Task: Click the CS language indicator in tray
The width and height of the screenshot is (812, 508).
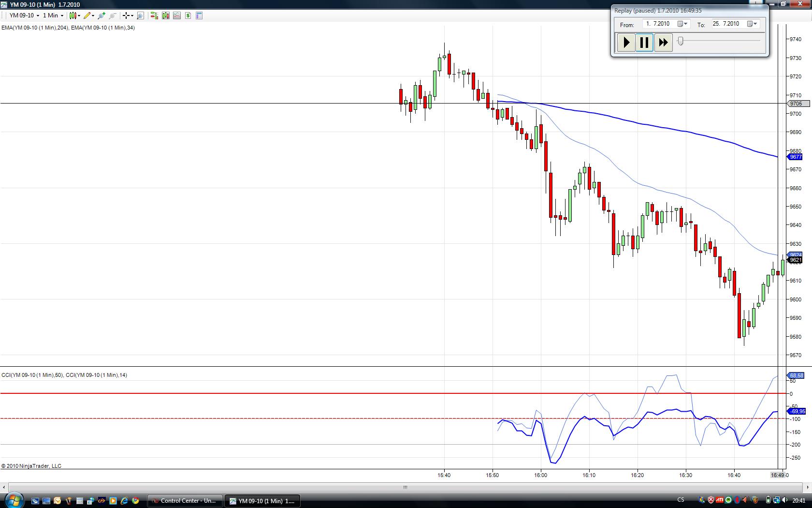Action: pos(681,500)
